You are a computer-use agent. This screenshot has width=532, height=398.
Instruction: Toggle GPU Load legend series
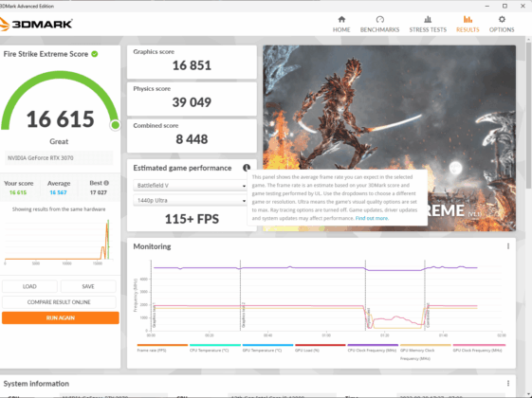321,348
